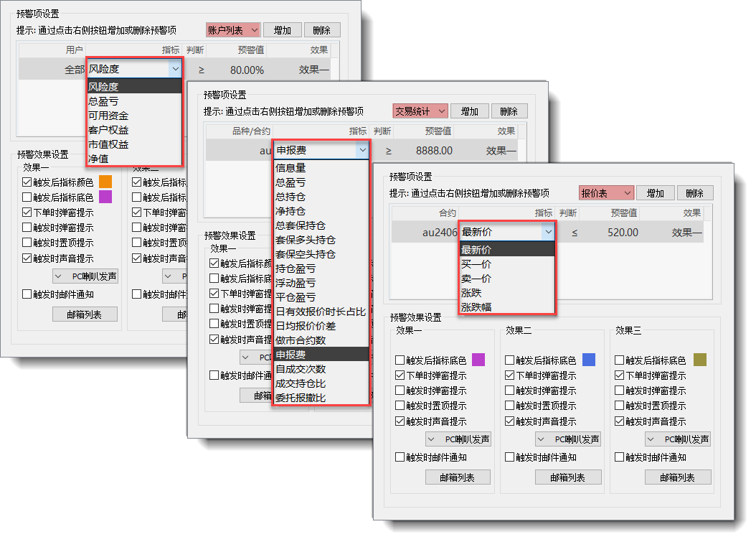The width and height of the screenshot is (756, 542).
Task: Pick 日均报价价差 in the list
Action: click(321, 326)
